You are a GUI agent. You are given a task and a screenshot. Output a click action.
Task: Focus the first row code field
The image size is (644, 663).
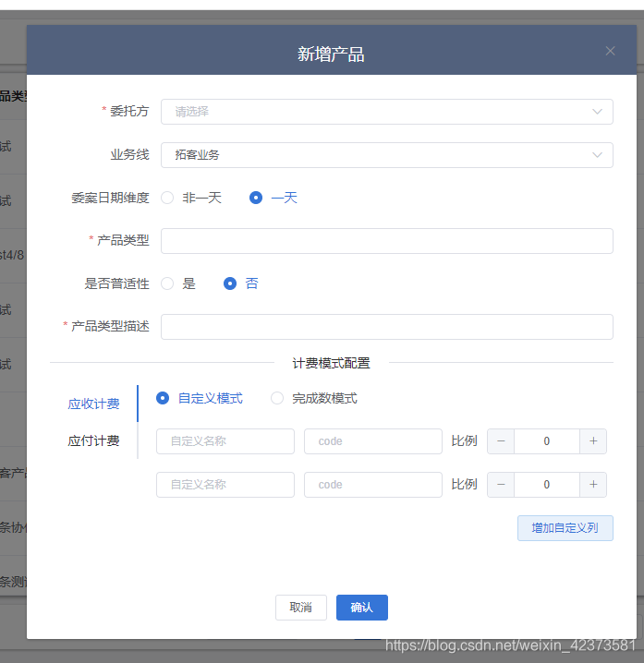[373, 441]
